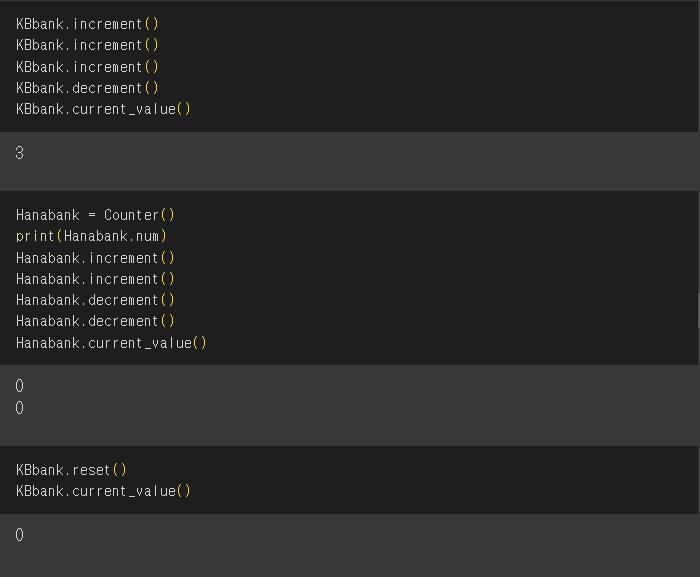Screen dimensions: 700x577
Task: Click the Hanabank = Counter() line
Action: click(x=95, y=215)
